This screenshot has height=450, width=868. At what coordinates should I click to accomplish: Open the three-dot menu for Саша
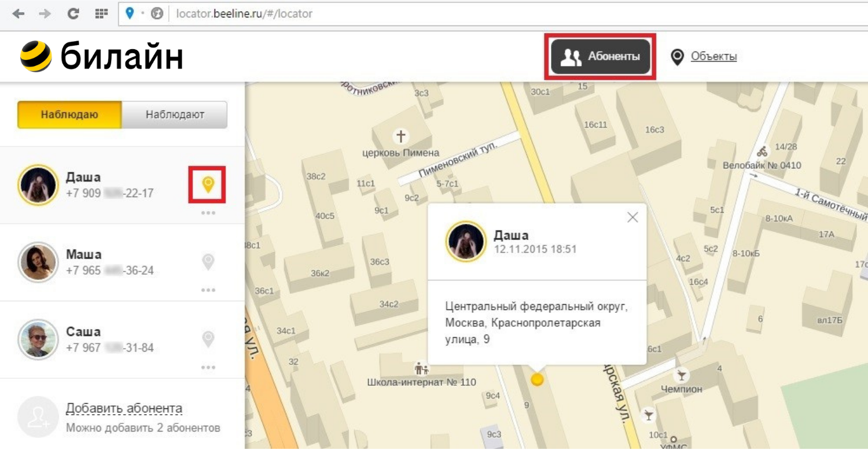point(208,367)
